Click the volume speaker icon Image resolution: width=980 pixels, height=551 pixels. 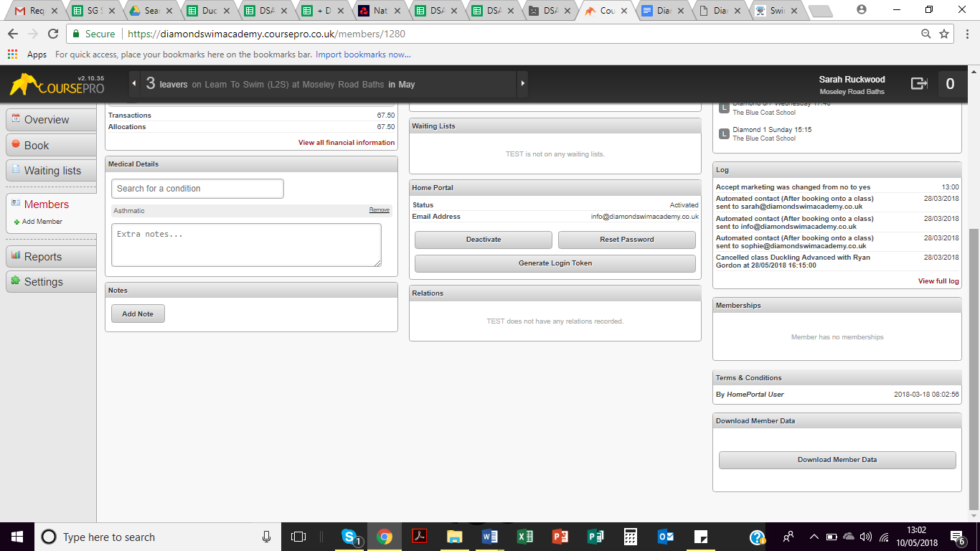[x=866, y=537]
